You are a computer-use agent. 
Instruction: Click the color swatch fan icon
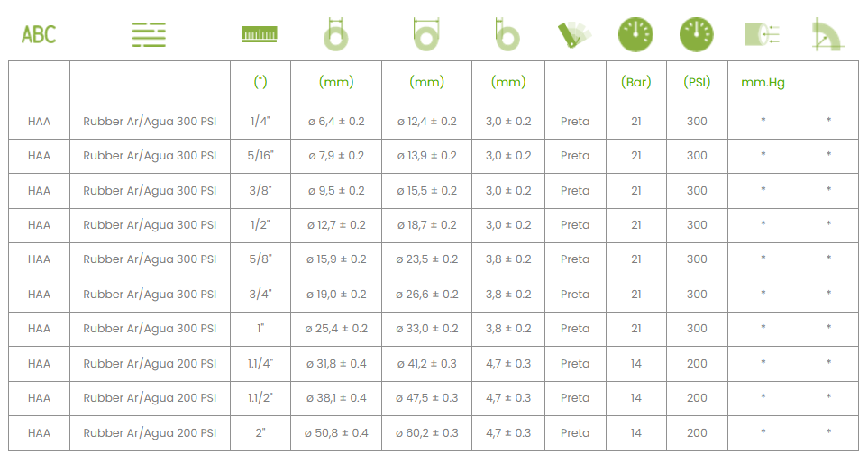point(574,35)
